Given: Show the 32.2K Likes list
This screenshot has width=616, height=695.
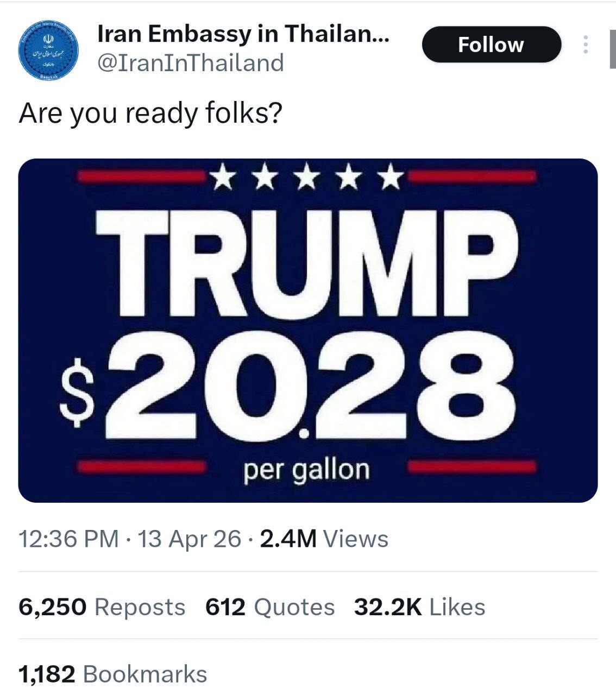Looking at the screenshot, I should point(419,606).
